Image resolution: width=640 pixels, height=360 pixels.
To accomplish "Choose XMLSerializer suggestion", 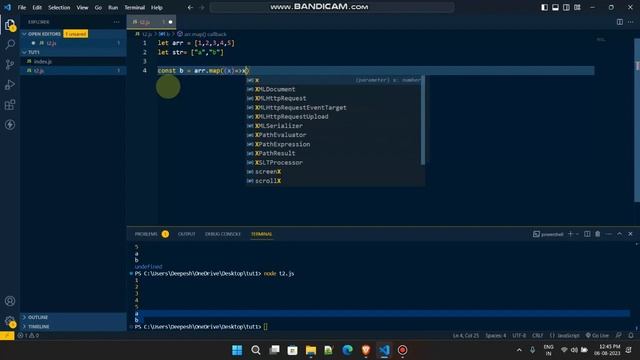I will (x=335, y=126).
